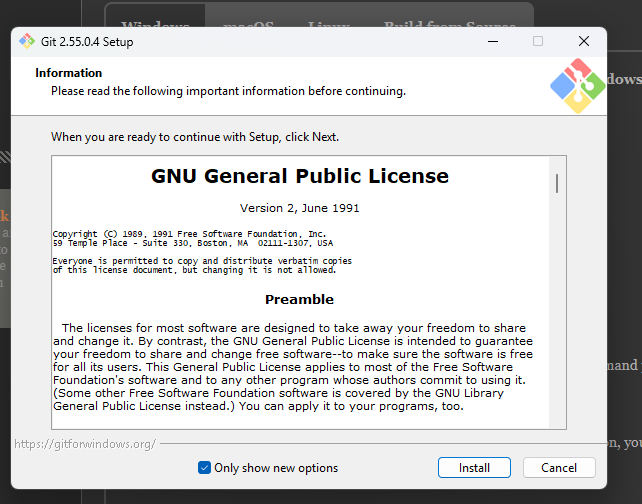Viewport: 642px width, 504px height.
Task: Close the Git Setup window
Action: (x=584, y=41)
